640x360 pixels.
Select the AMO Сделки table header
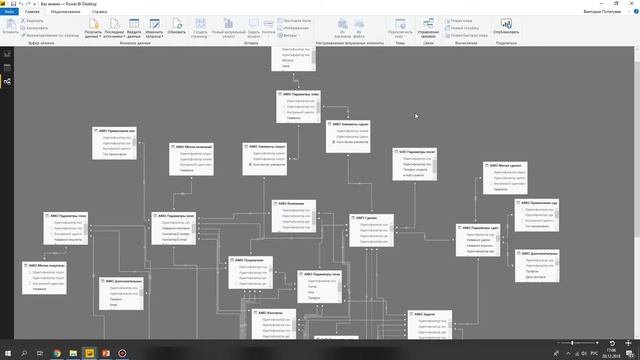371,218
